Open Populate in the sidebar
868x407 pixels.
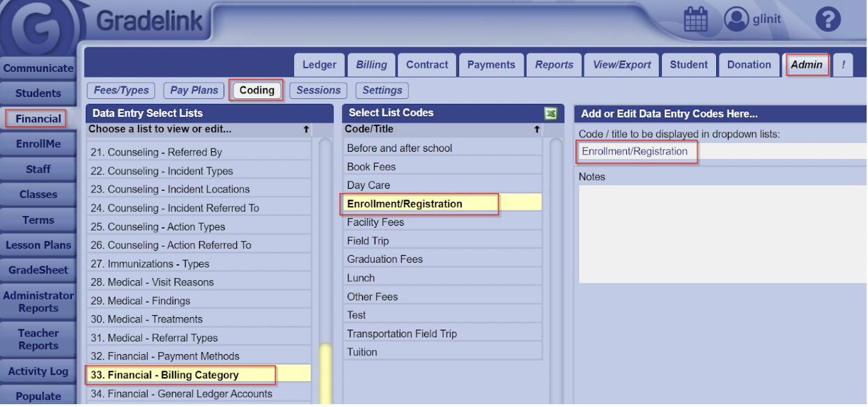[38, 397]
